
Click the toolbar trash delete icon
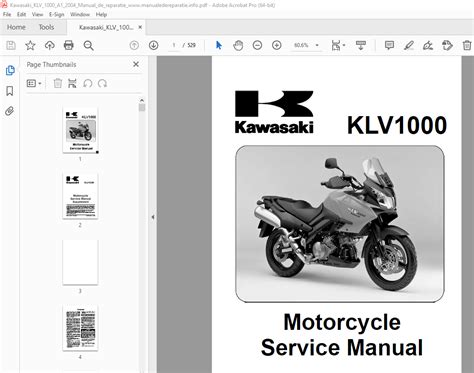pos(467,45)
